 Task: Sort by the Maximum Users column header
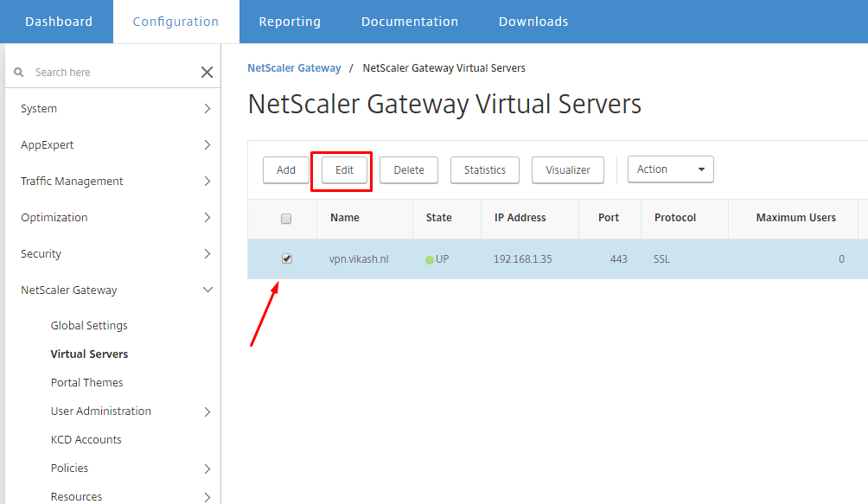click(796, 218)
